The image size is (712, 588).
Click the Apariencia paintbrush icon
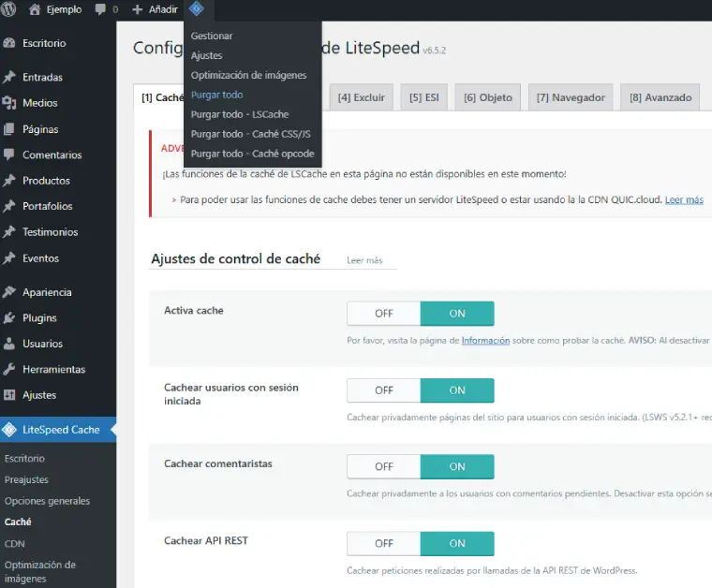(x=9, y=292)
